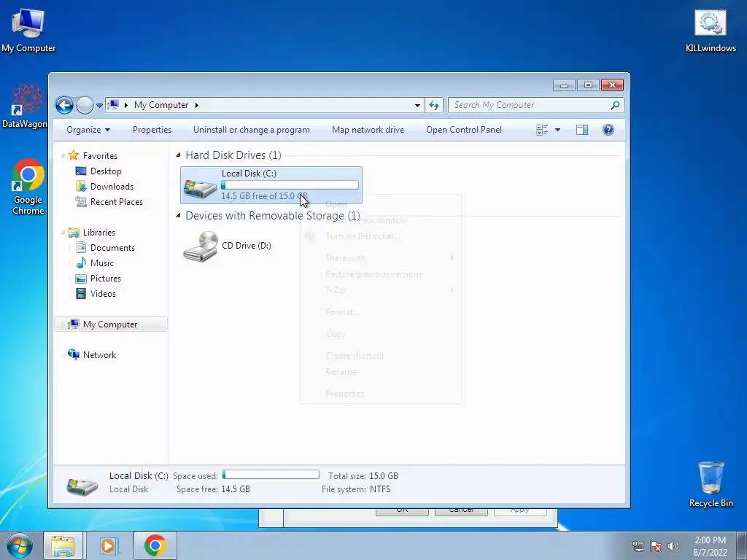Expand address bar history dropdown
The image size is (747, 560).
[x=417, y=105]
